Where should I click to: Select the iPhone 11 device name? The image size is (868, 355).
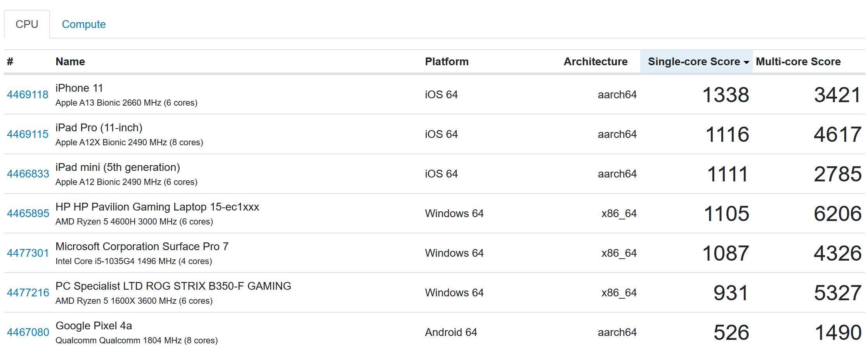click(79, 88)
